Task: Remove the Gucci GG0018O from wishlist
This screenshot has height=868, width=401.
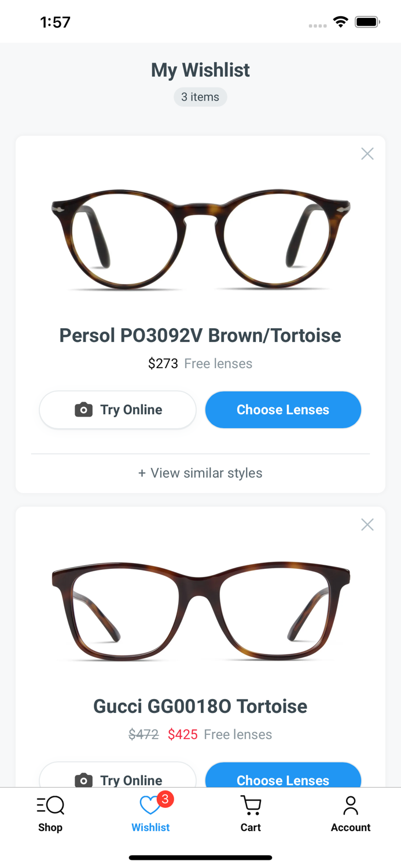Action: pos(367,524)
